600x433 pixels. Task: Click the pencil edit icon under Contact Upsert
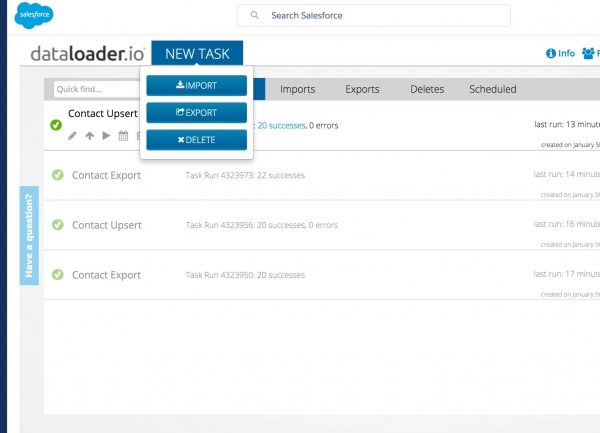(x=72, y=136)
